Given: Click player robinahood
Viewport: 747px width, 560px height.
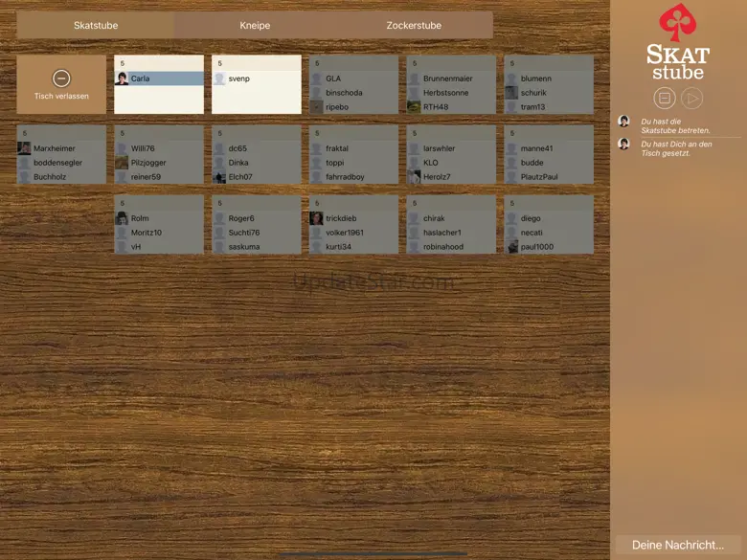Looking at the screenshot, I should (451, 247).
